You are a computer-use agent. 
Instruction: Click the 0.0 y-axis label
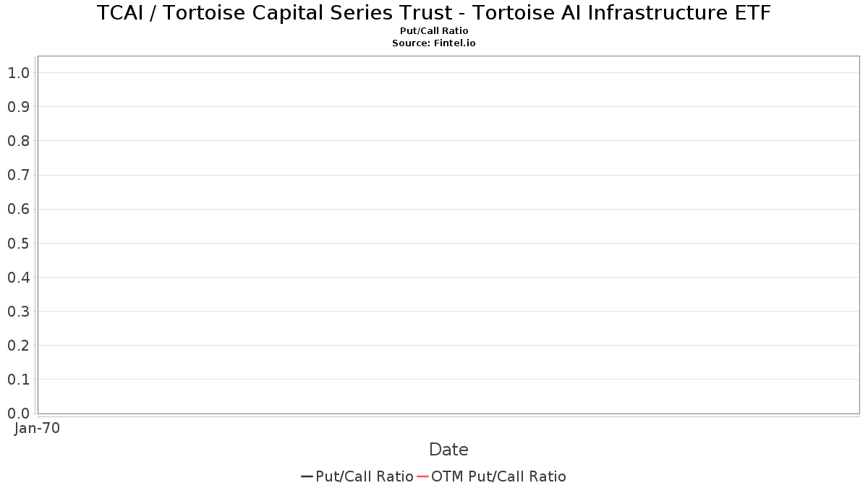[x=18, y=414]
